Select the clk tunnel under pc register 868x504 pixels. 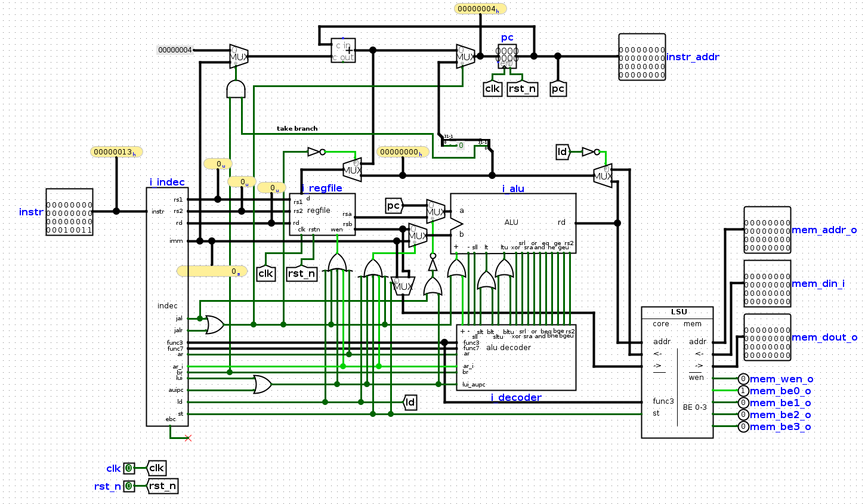(492, 89)
